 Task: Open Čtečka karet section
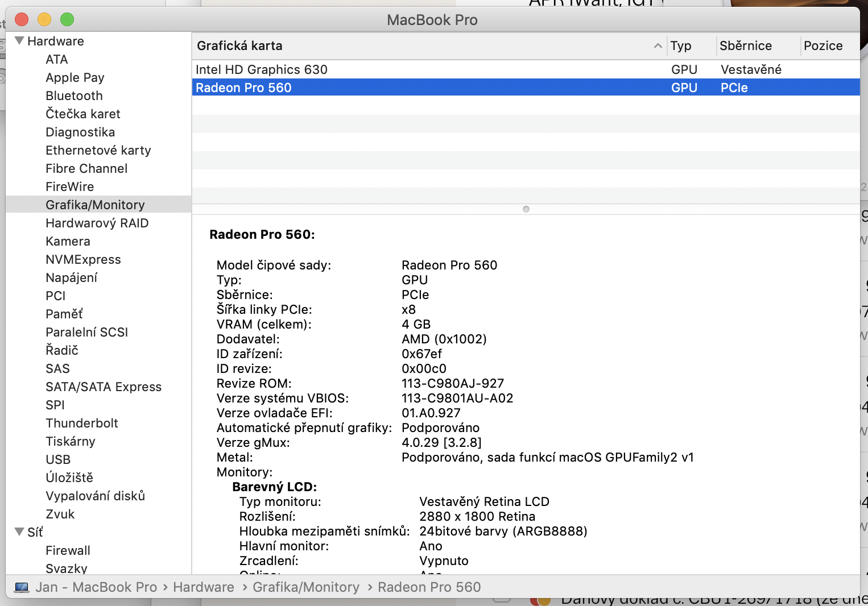83,114
